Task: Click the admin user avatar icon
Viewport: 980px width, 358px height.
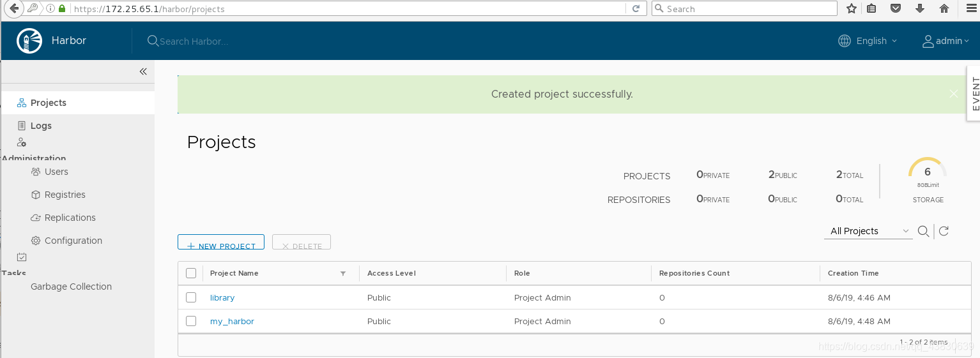Action: point(928,41)
